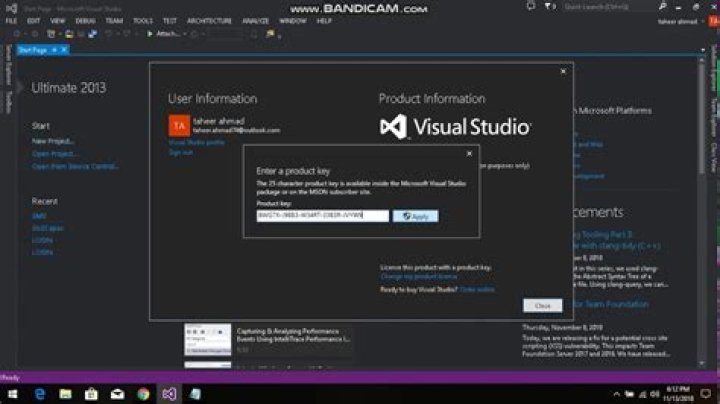Close the account settings dialog with X
Viewport: 720px width, 404px height.
tap(563, 72)
